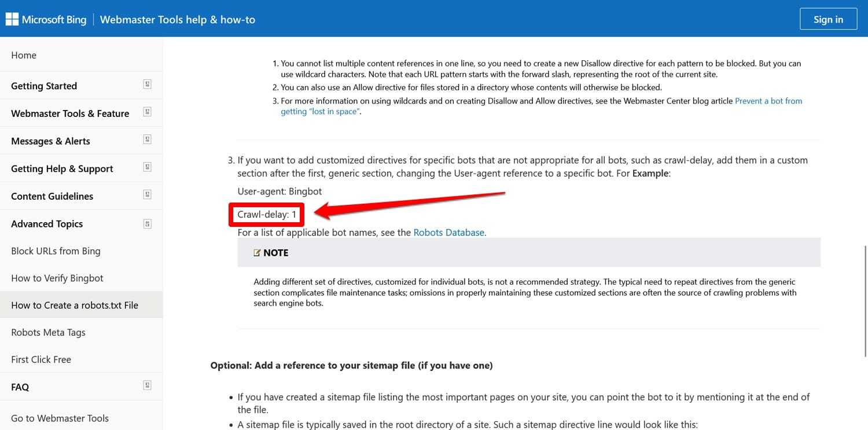
Task: Select Getting Help & Support in sidebar
Action: coord(62,169)
